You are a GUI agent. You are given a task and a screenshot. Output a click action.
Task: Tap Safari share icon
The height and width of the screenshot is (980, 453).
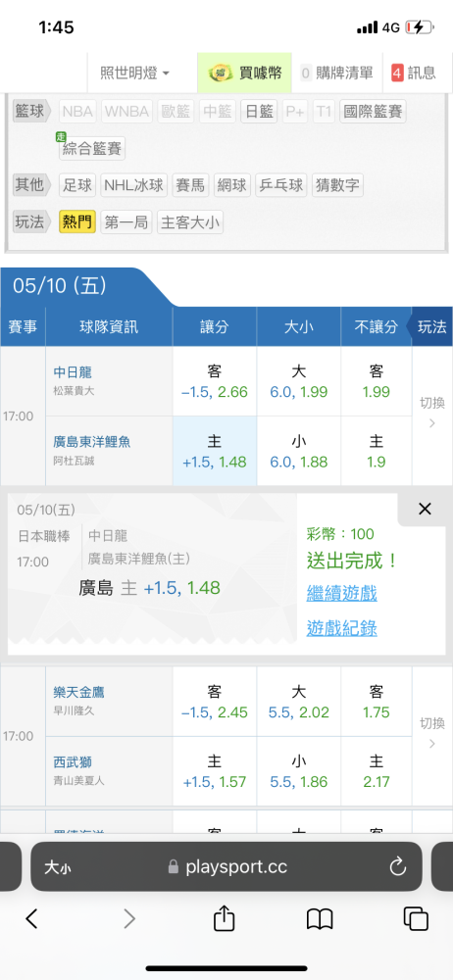pyautogui.click(x=224, y=918)
